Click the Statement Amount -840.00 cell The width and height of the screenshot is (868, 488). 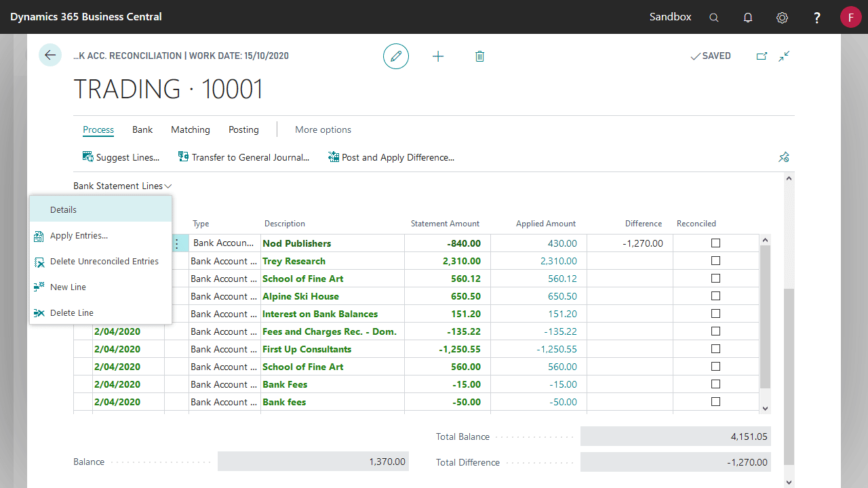(448, 243)
